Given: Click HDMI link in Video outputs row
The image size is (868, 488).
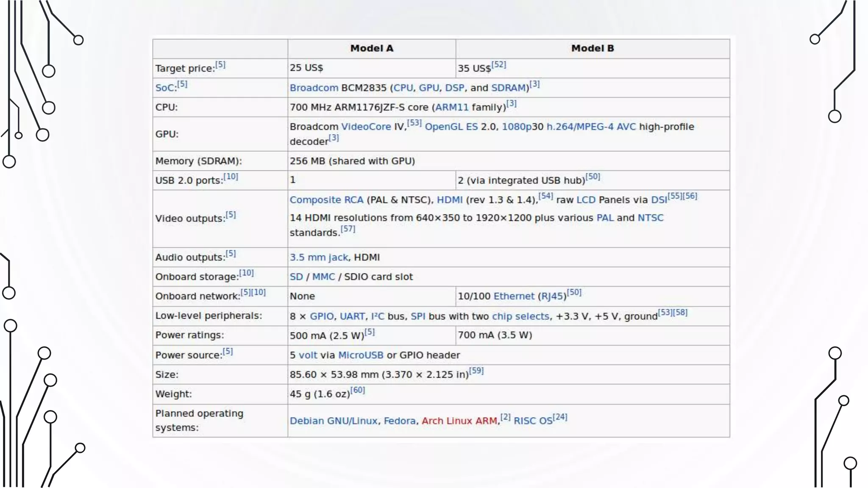Looking at the screenshot, I should [450, 200].
